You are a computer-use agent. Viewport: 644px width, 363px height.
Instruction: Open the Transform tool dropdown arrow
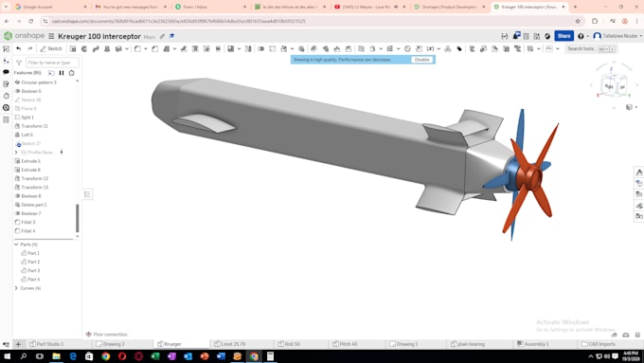pos(292,49)
